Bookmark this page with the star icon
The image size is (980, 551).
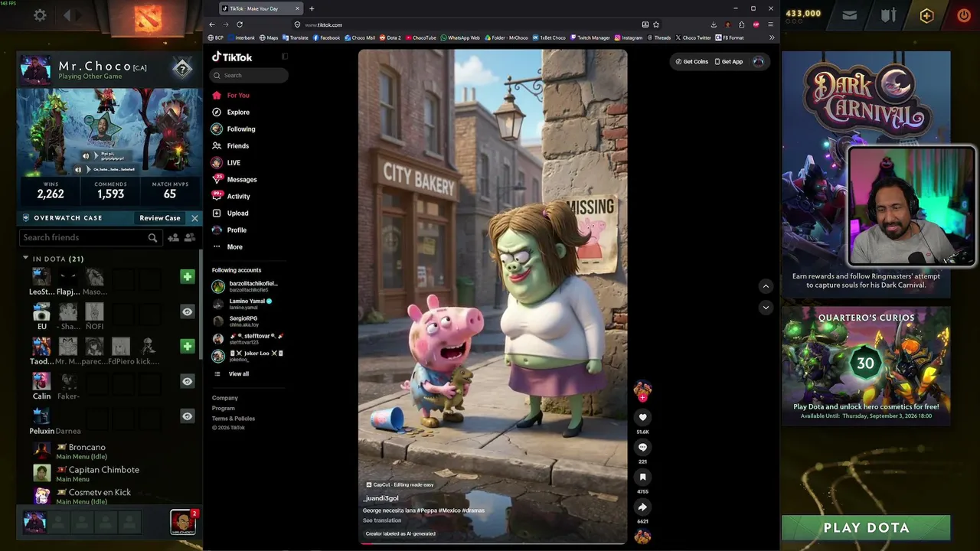[656, 24]
